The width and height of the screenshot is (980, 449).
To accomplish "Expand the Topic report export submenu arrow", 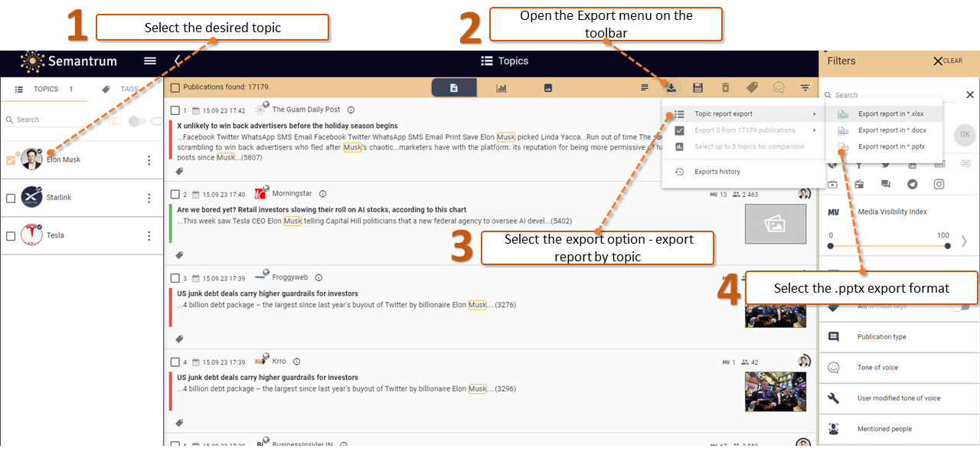I will point(814,114).
